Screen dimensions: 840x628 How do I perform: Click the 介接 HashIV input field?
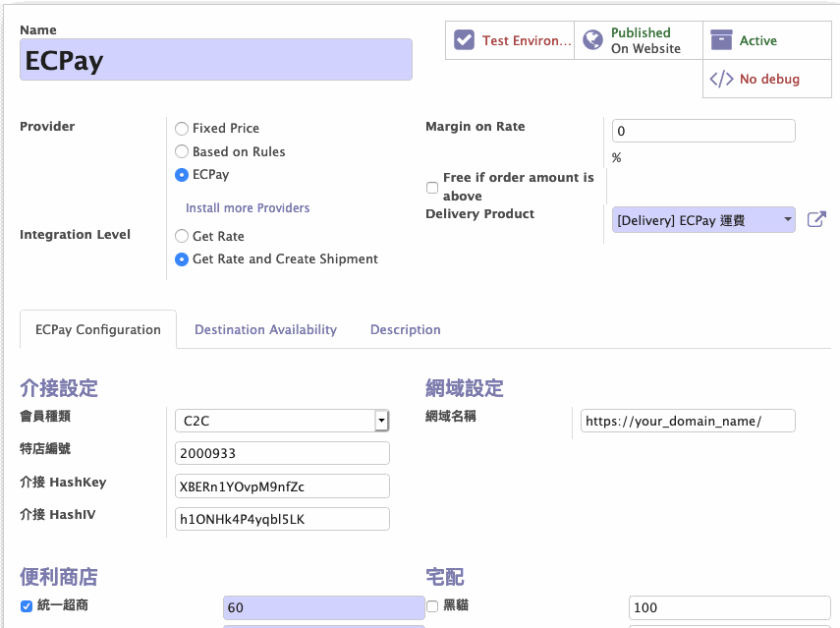click(282, 519)
